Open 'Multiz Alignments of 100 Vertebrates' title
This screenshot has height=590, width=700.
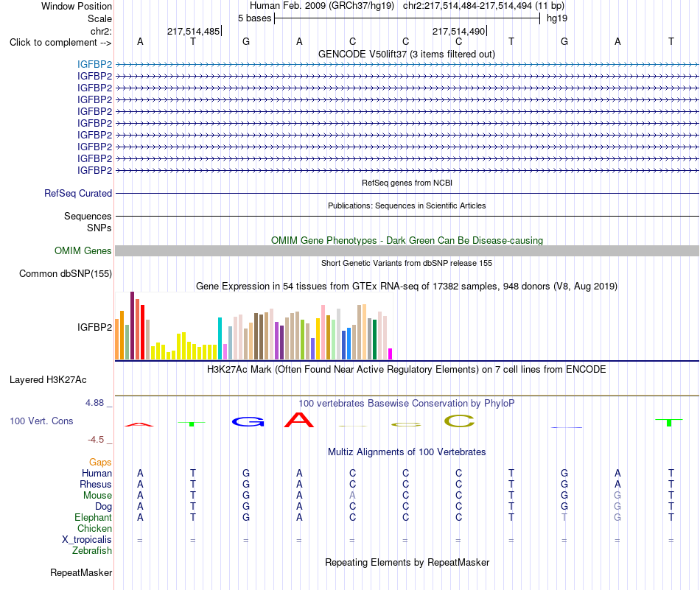407,452
